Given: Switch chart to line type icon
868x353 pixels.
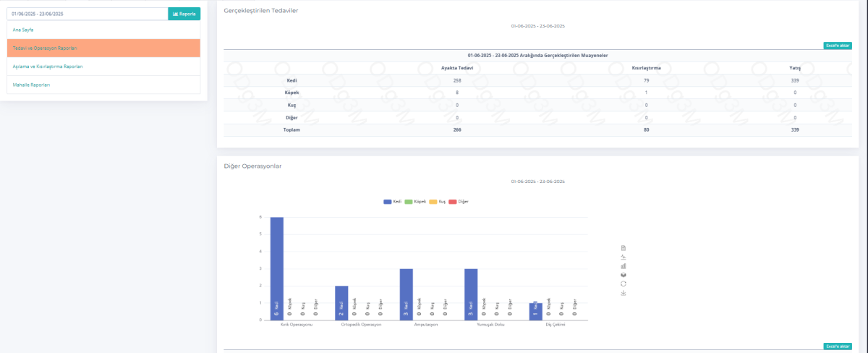Looking at the screenshot, I should click(x=624, y=257).
